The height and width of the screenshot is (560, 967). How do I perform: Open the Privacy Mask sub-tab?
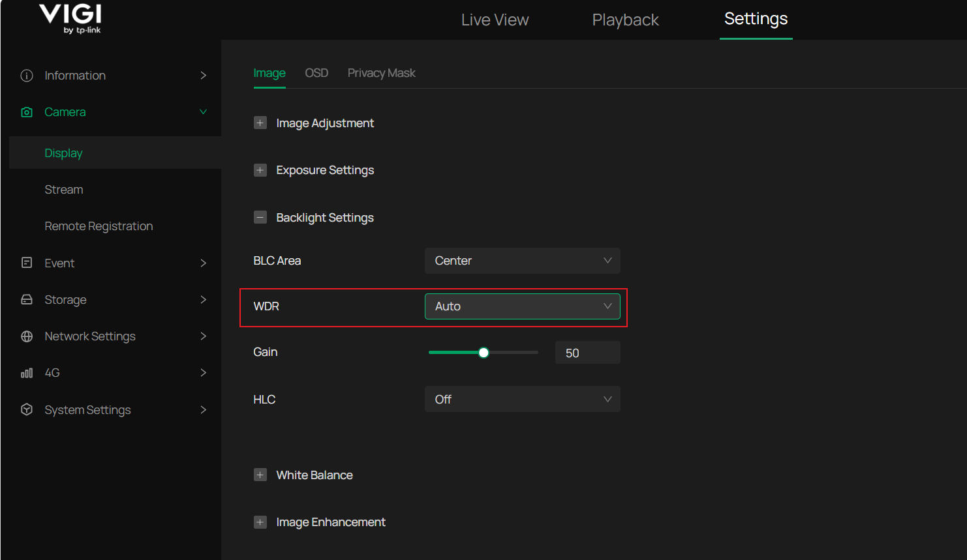pos(382,73)
